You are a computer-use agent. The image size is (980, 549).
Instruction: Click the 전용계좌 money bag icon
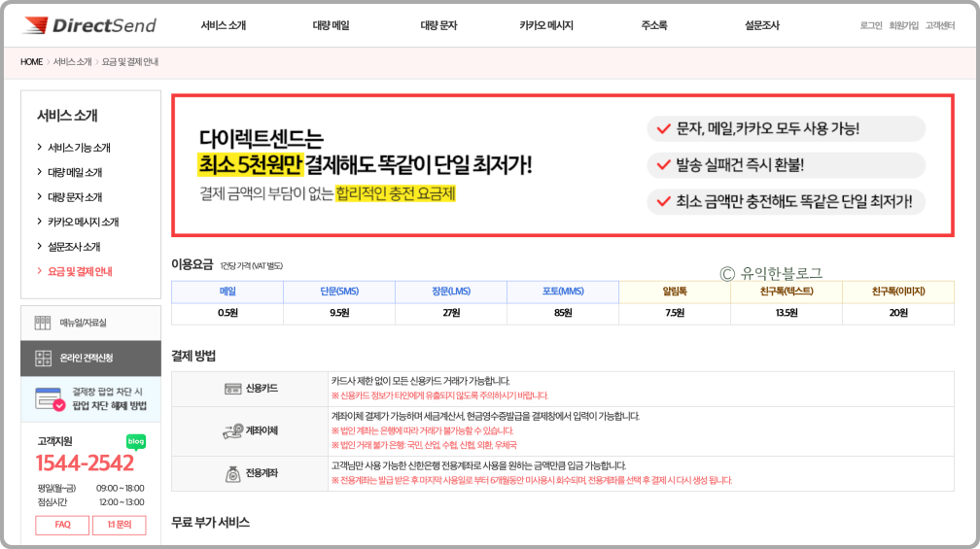[232, 474]
